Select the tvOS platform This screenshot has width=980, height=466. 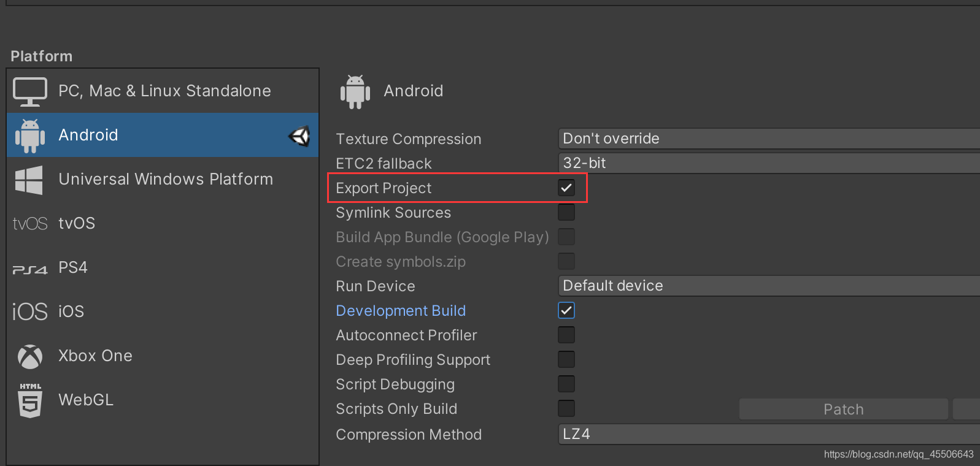click(163, 223)
